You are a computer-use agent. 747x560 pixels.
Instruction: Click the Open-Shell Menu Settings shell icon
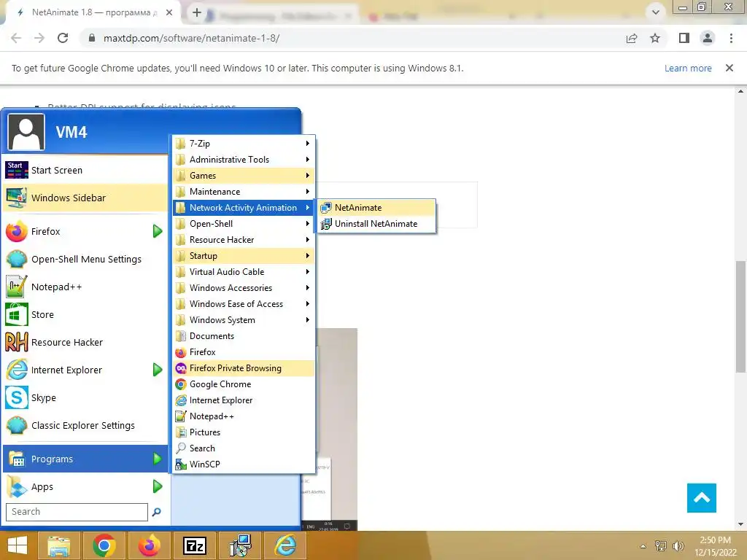coord(17,259)
